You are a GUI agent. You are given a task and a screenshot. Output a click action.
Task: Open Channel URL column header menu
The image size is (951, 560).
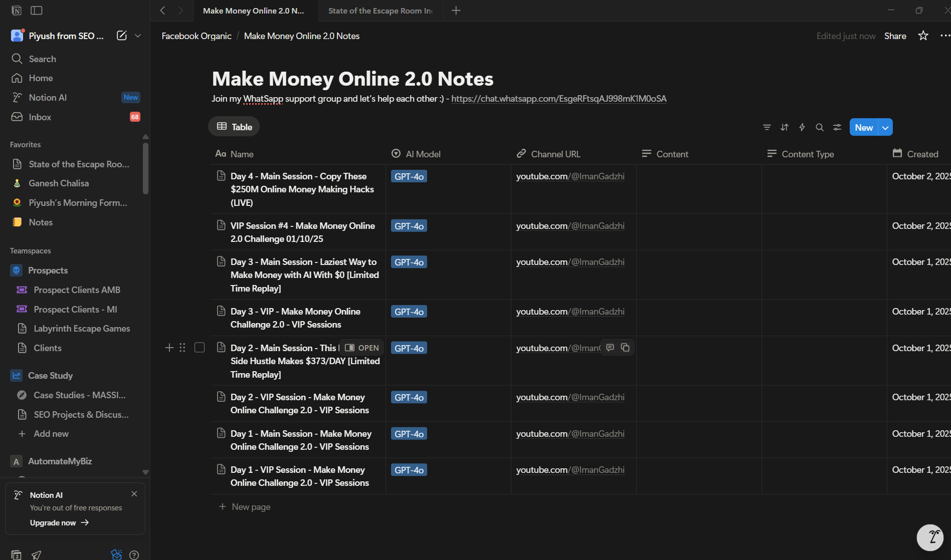pos(574,154)
